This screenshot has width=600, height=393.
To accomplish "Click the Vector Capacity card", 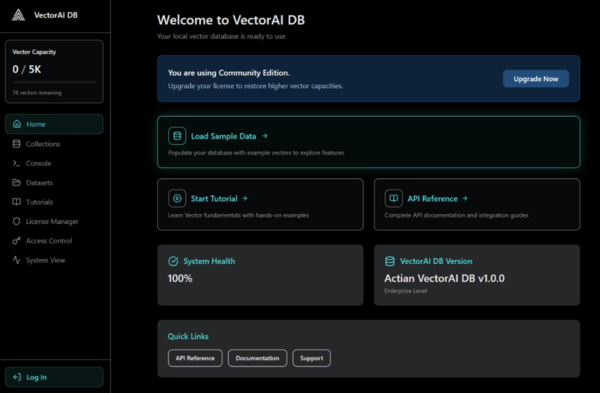I will [54, 72].
